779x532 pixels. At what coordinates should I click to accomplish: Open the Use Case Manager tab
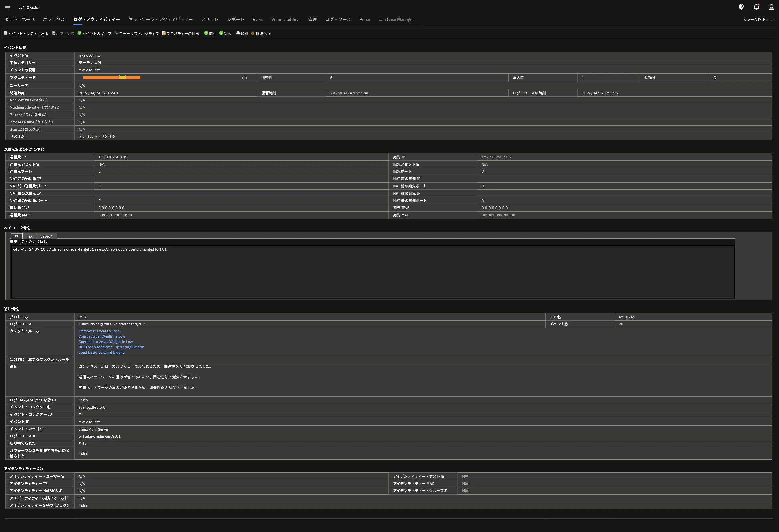click(x=396, y=19)
